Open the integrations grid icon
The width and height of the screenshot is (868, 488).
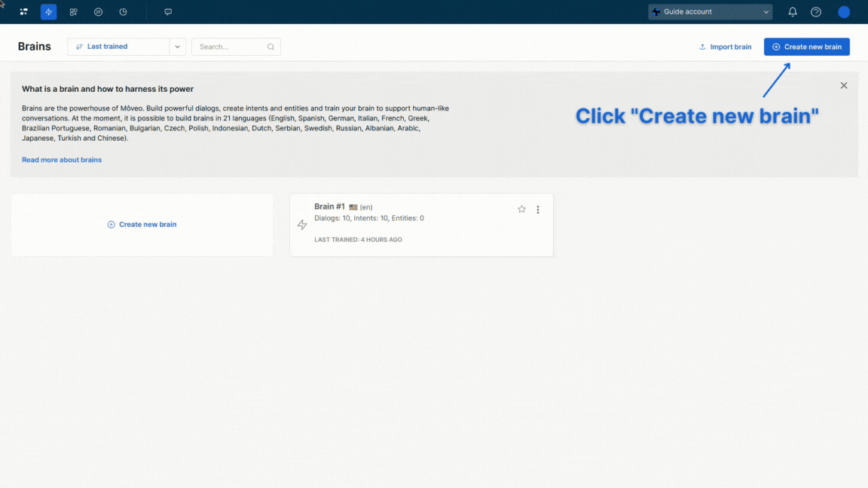pos(73,12)
